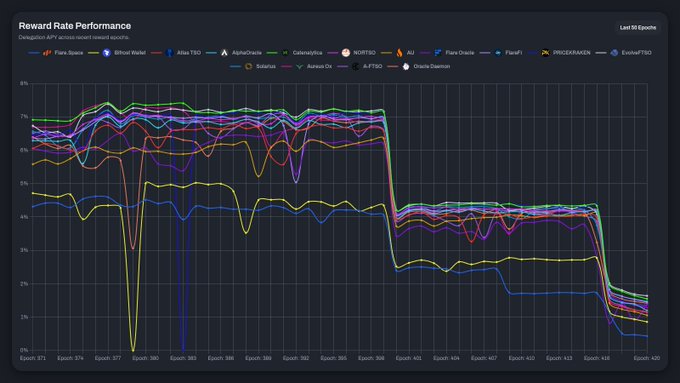Click the EvolveFTSO logo icon
Image resolution: width=680 pixels, height=383 pixels.
pyautogui.click(x=614, y=52)
